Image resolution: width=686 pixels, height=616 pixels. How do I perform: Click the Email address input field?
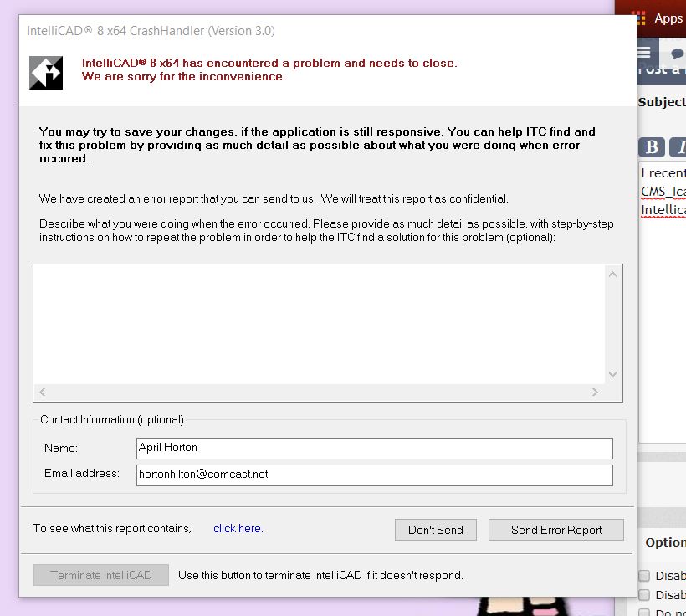[375, 475]
